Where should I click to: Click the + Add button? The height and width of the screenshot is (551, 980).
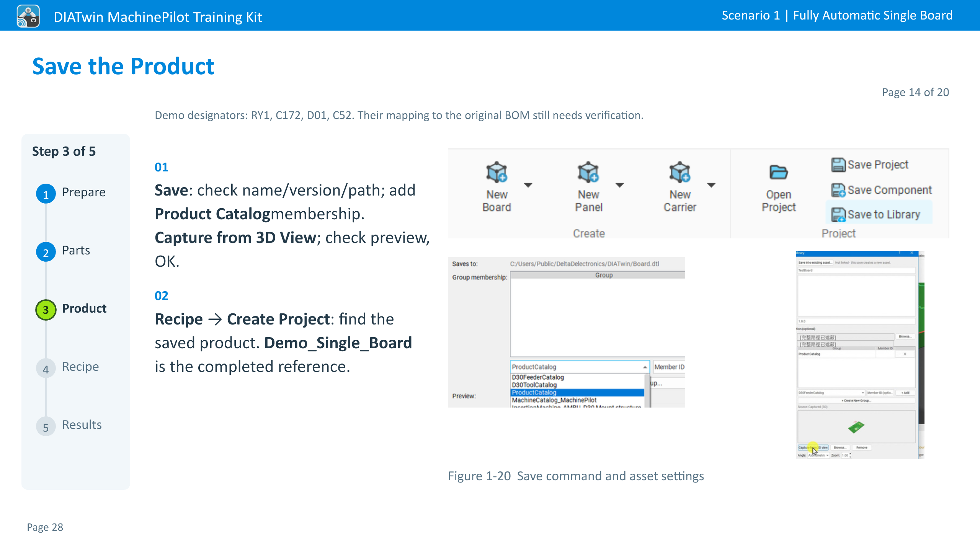[x=905, y=393]
